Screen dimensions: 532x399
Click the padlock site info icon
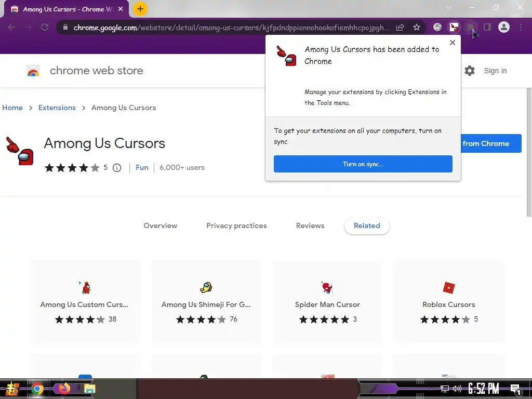(65, 27)
